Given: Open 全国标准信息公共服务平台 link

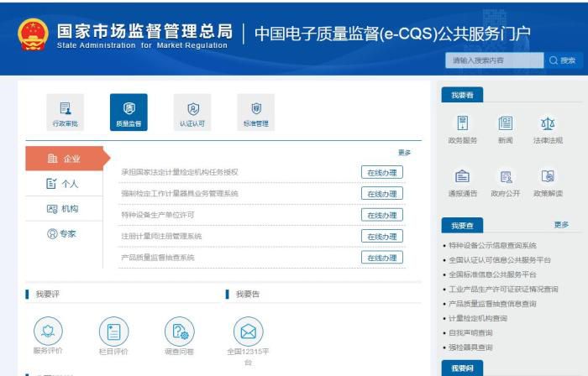Looking at the screenshot, I should coord(492,274).
